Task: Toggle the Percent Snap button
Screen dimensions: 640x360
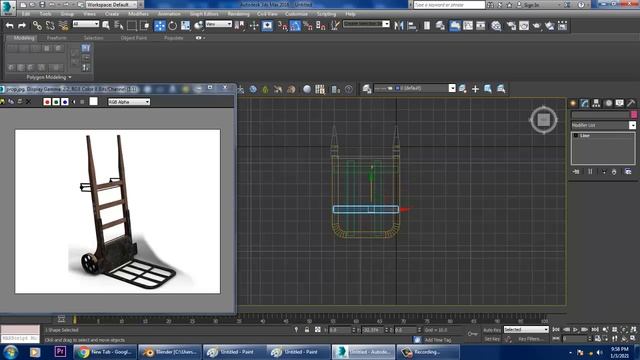Action: point(308,26)
